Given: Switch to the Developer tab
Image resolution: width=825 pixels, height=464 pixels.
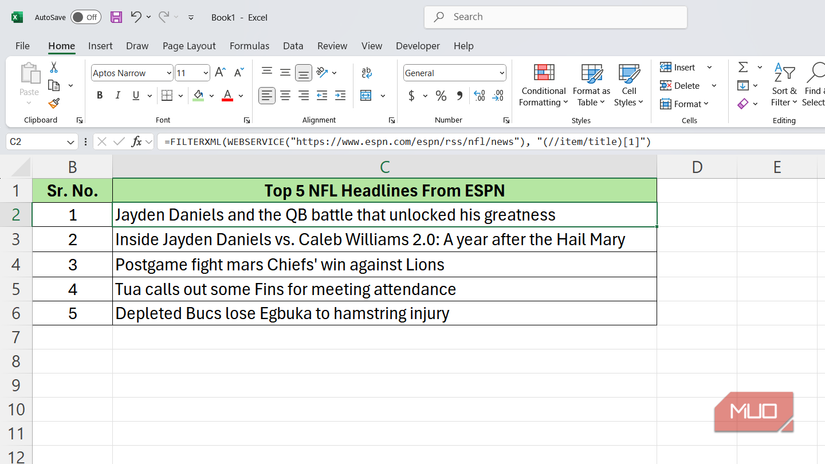Looking at the screenshot, I should click(418, 46).
